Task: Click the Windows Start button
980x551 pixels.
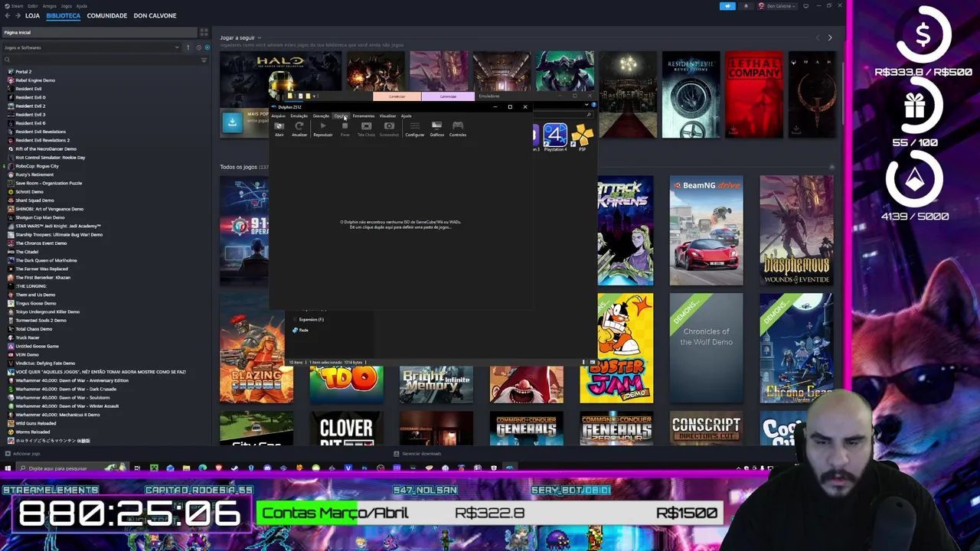Action: (x=8, y=468)
